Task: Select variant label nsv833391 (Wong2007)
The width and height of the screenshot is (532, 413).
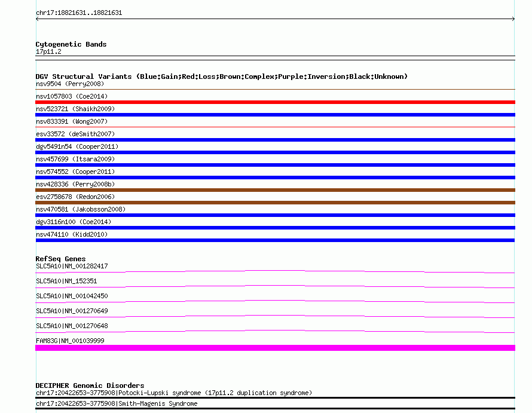Action: [72, 121]
